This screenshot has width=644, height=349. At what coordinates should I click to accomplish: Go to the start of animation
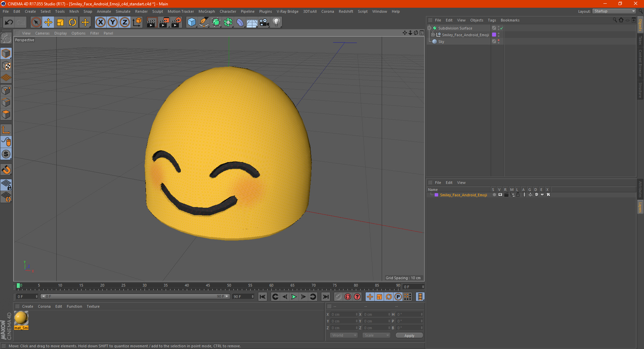click(x=263, y=297)
